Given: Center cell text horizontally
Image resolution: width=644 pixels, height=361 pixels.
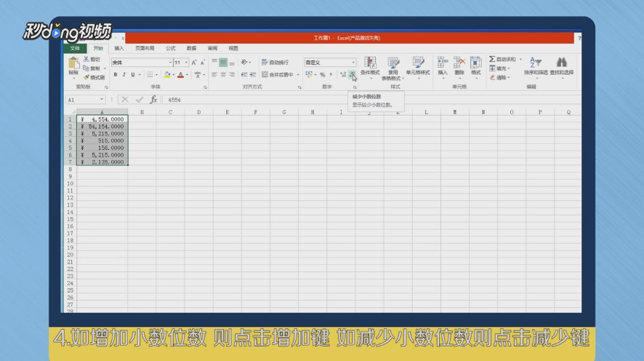Looking at the screenshot, I should point(223,75).
